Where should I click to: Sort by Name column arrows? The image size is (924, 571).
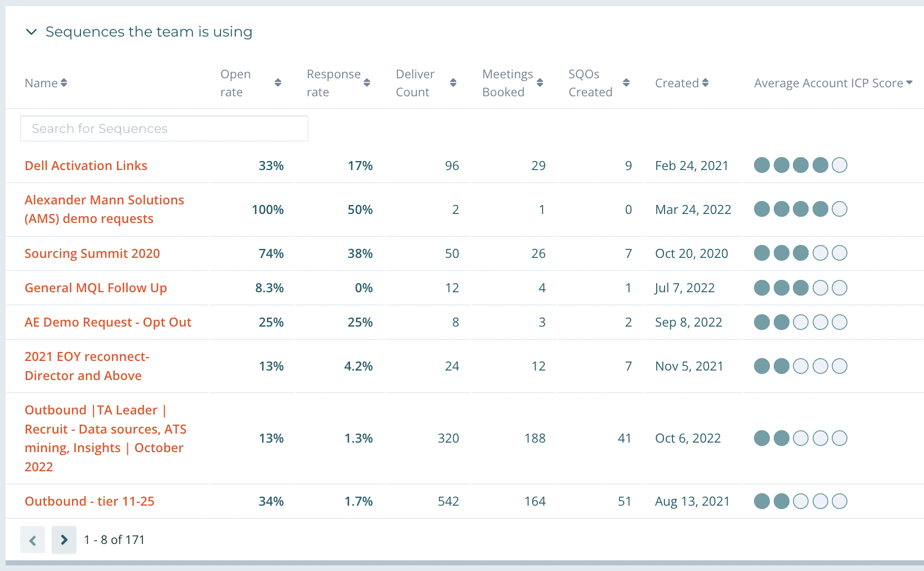tap(64, 83)
